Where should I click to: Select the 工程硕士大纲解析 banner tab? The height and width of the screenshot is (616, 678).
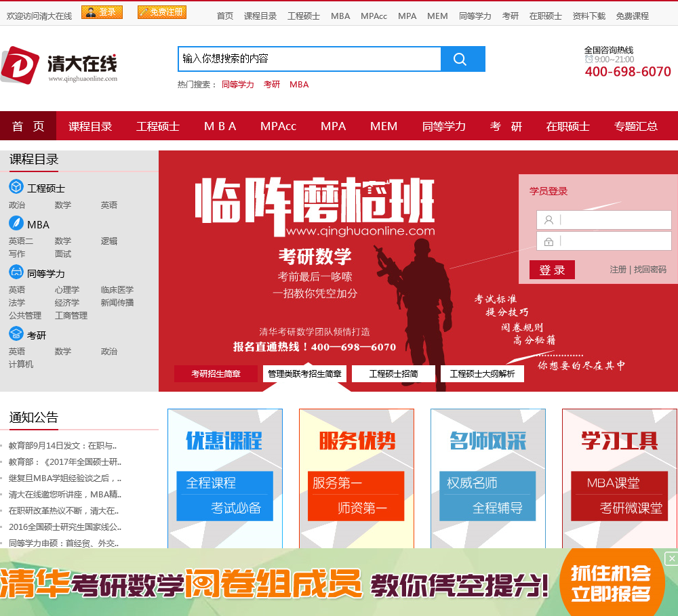[x=482, y=373]
